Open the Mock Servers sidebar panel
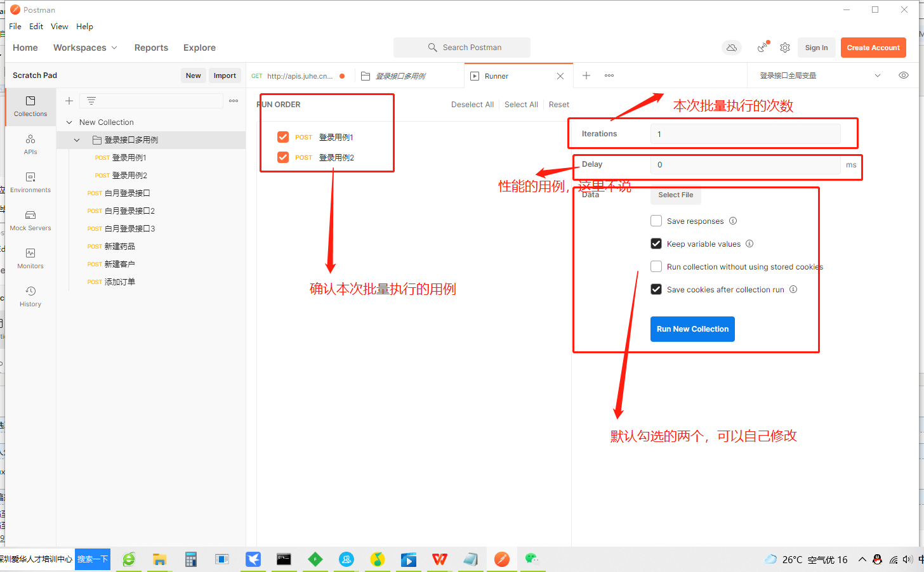Image resolution: width=924 pixels, height=572 pixels. pyautogui.click(x=30, y=221)
